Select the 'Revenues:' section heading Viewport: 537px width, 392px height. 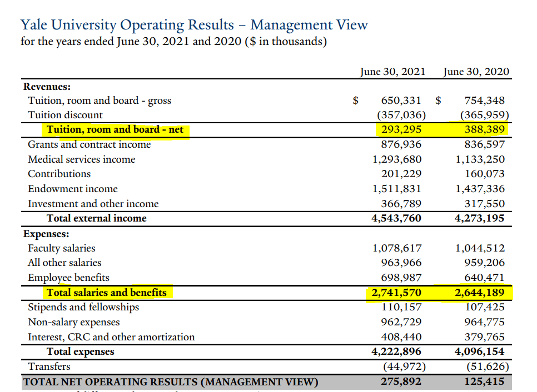tap(47, 87)
